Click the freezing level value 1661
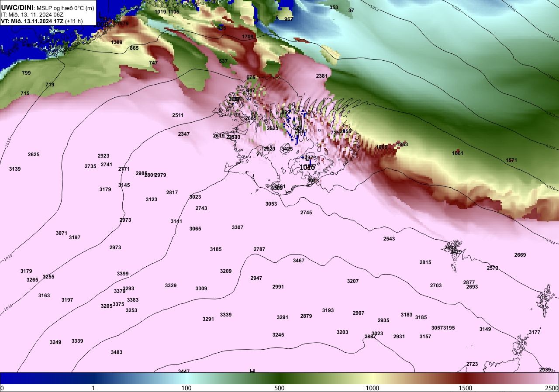Viewport: 559px width, 392px height. (x=458, y=153)
